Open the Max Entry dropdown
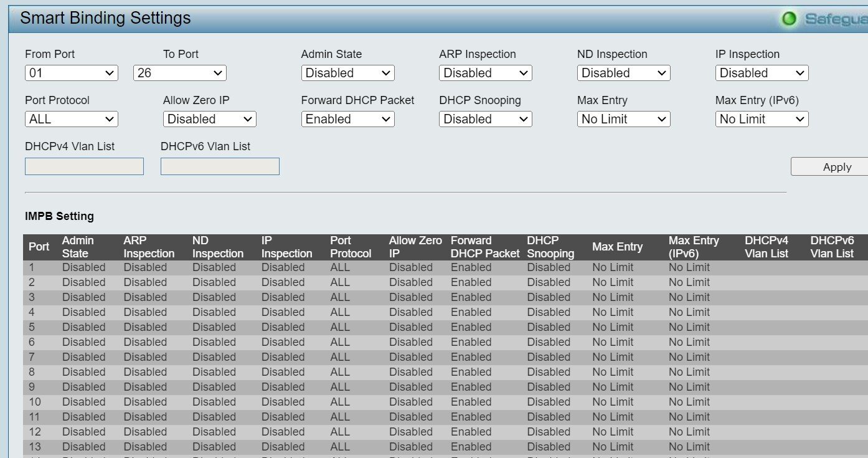Image resolution: width=868 pixels, height=458 pixels. (x=623, y=119)
